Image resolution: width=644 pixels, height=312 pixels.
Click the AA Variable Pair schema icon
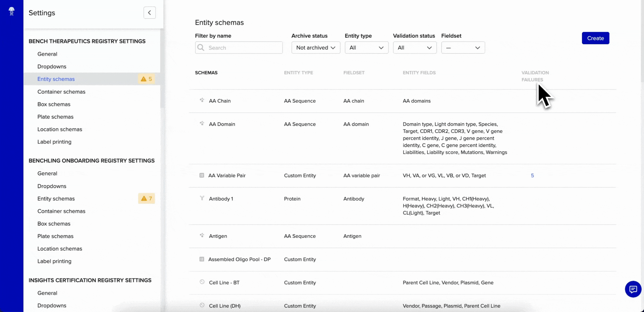(x=202, y=175)
